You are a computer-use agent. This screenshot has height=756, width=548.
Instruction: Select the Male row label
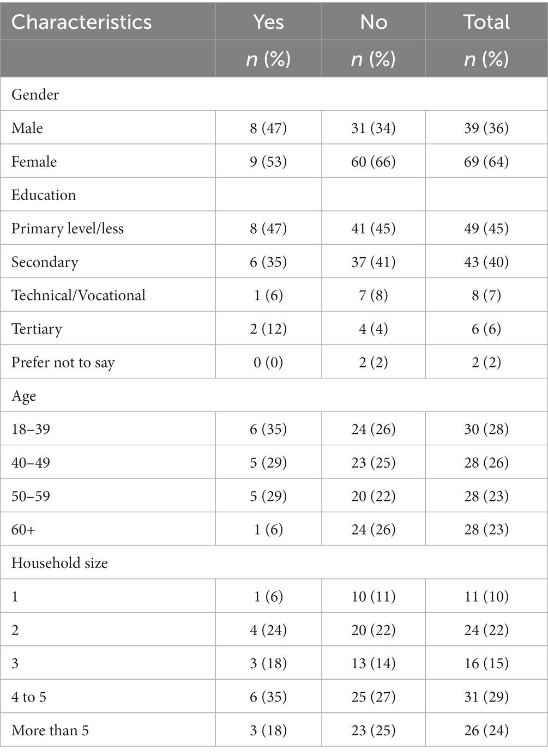tap(27, 128)
